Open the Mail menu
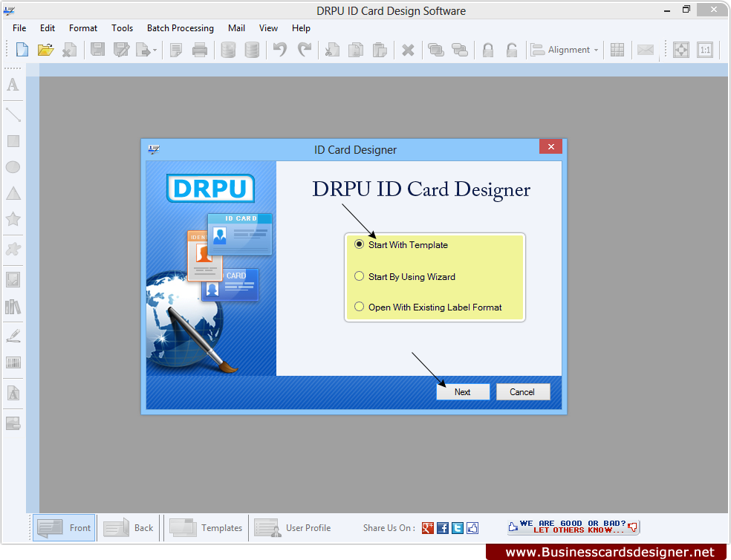 click(236, 28)
